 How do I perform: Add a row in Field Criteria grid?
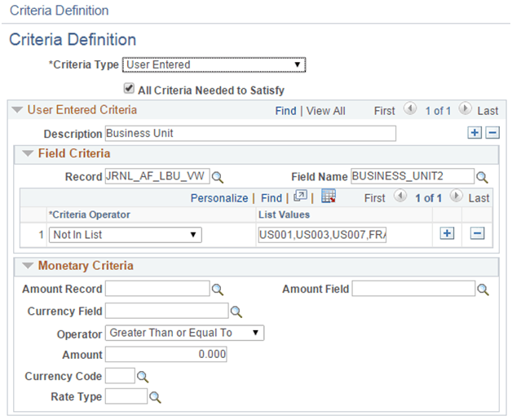[447, 233]
